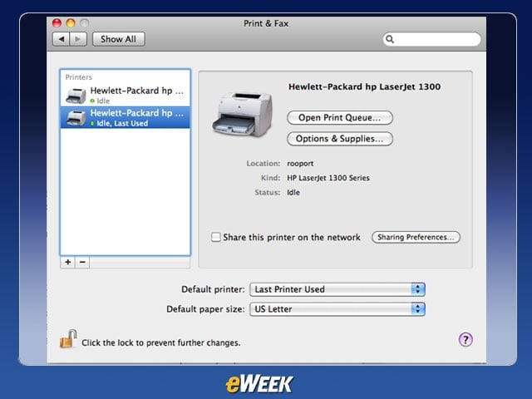The width and height of the screenshot is (532, 399).
Task: Click into the search field
Action: tap(432, 39)
